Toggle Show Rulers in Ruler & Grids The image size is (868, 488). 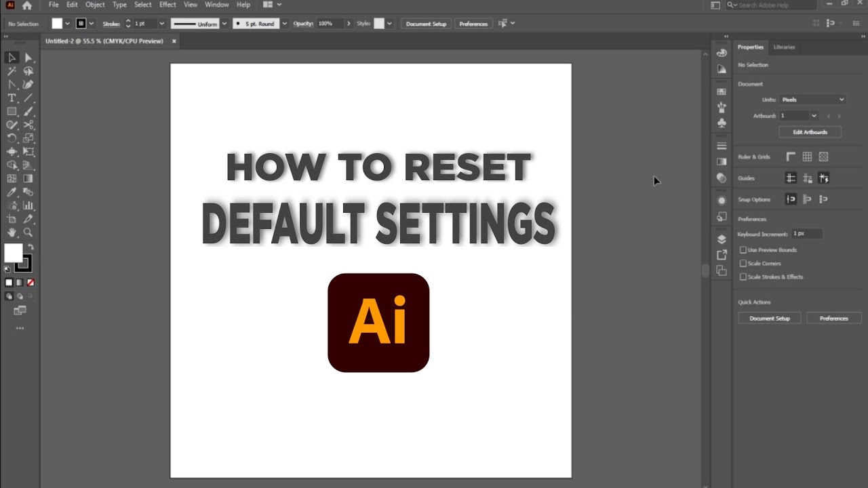click(x=791, y=157)
